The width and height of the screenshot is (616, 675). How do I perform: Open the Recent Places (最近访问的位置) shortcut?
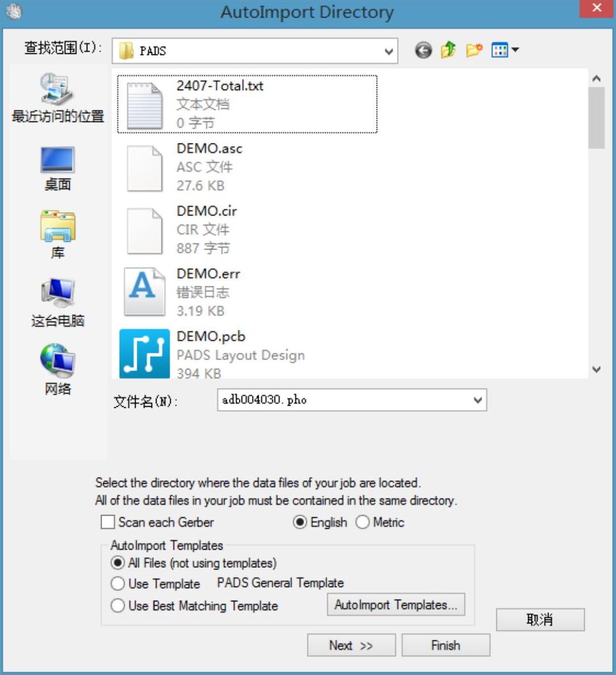(58, 99)
